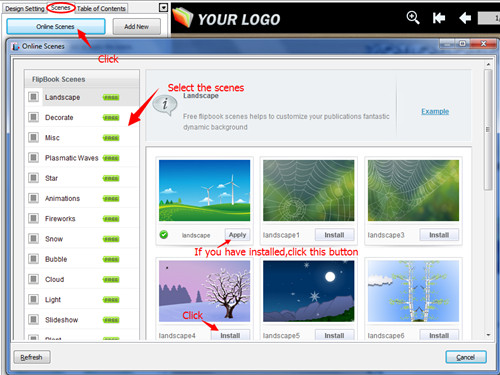The width and height of the screenshot is (500, 375).
Task: Click scrollbar down arrow in Online Scenes
Action: (488, 335)
